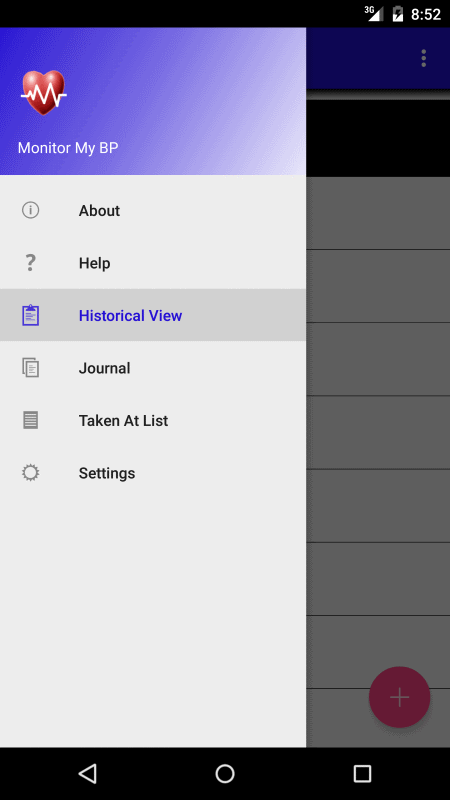The image size is (450, 800).
Task: Tap the About info circle icon
Action: pos(31,210)
